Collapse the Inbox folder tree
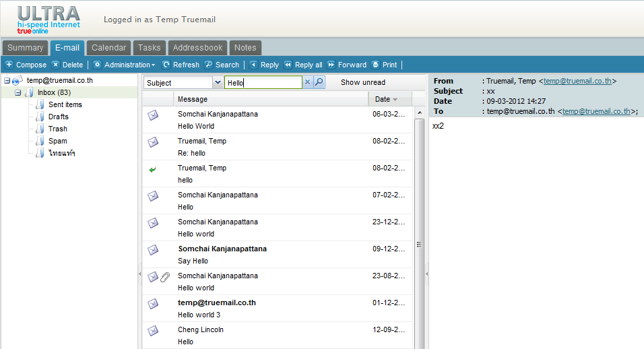The width and height of the screenshot is (644, 349). (x=18, y=92)
